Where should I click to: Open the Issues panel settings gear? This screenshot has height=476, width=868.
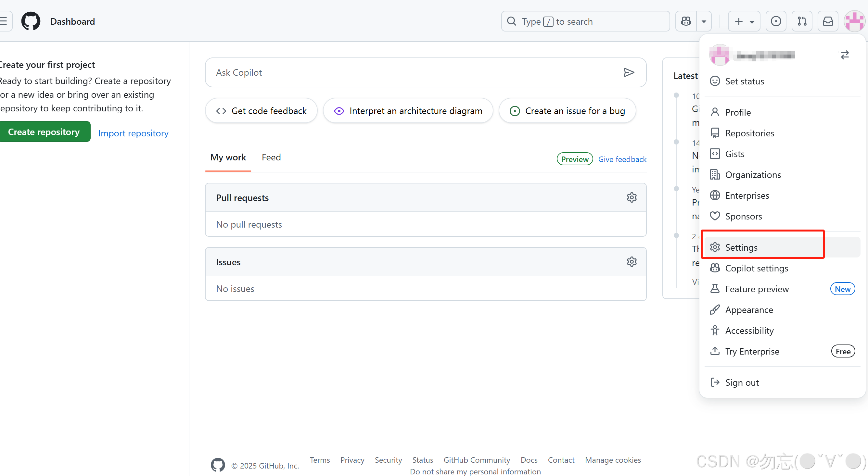click(x=632, y=261)
